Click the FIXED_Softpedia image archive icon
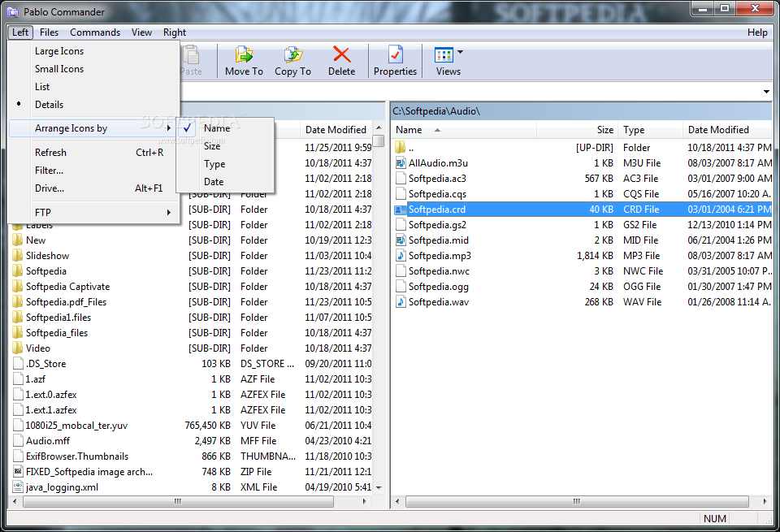 pyautogui.click(x=18, y=471)
